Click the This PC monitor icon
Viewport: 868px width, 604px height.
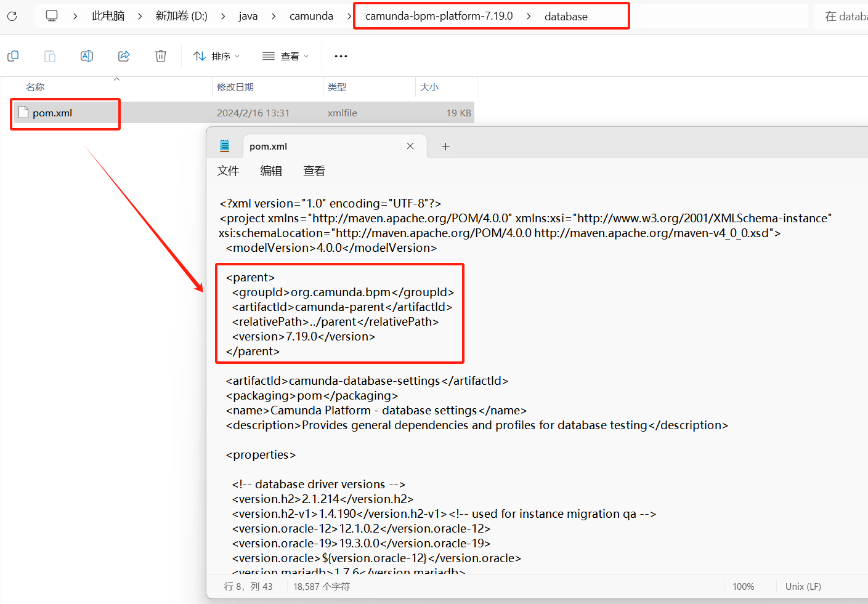pos(52,16)
